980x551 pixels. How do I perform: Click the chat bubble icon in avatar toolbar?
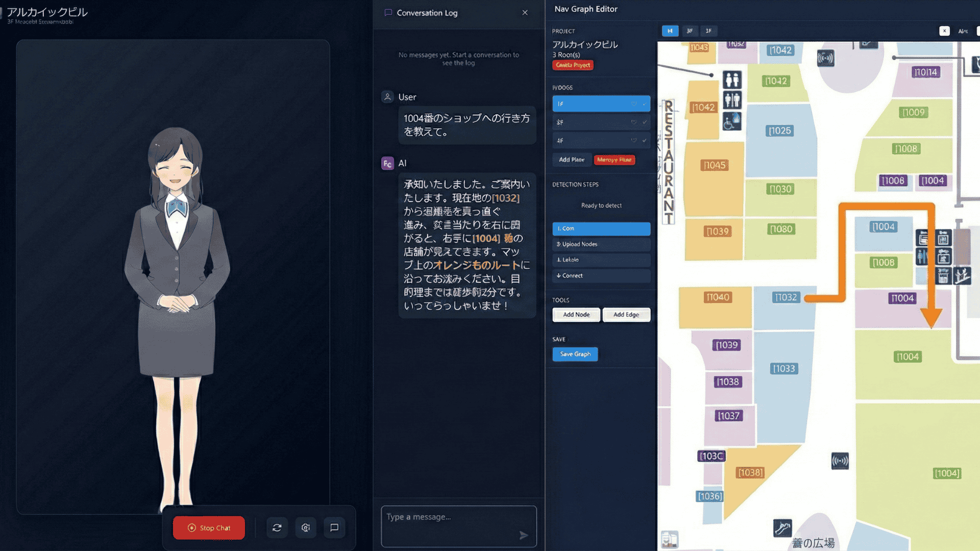(334, 528)
